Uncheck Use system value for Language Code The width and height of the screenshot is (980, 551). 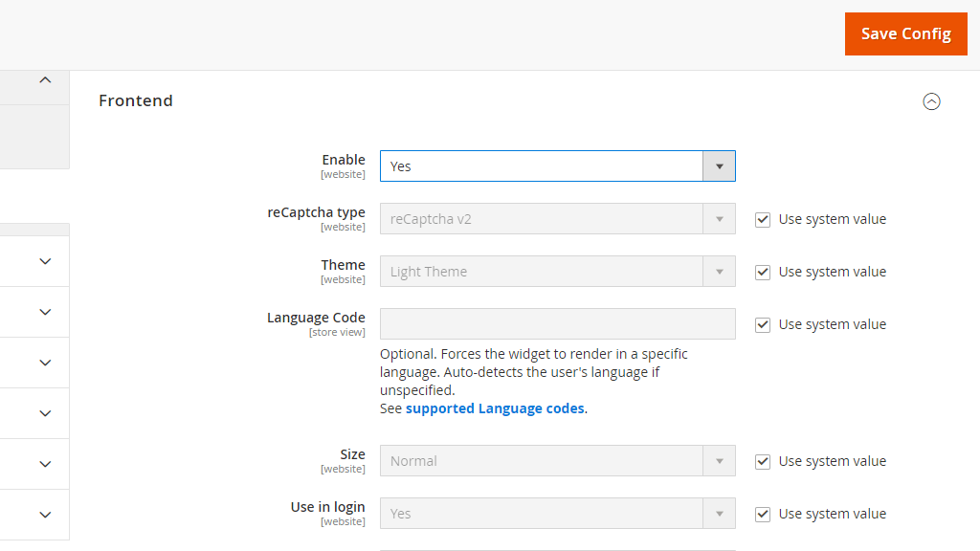coord(763,324)
